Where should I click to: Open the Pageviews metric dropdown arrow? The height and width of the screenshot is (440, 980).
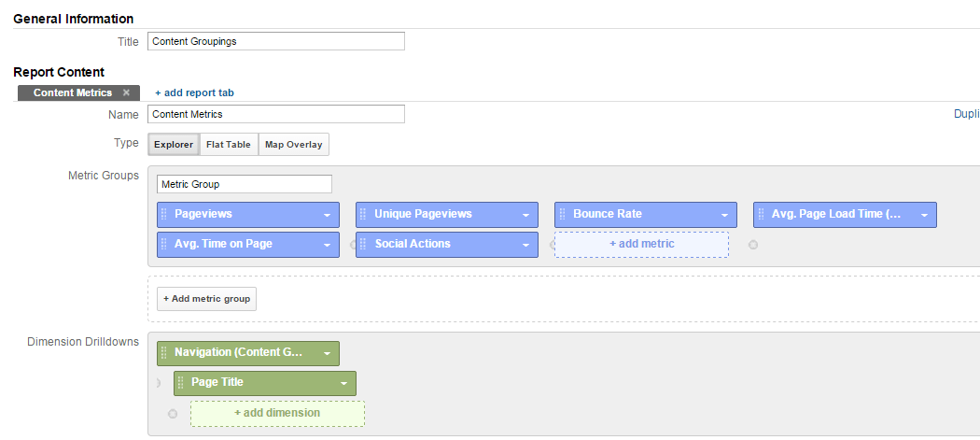327,215
